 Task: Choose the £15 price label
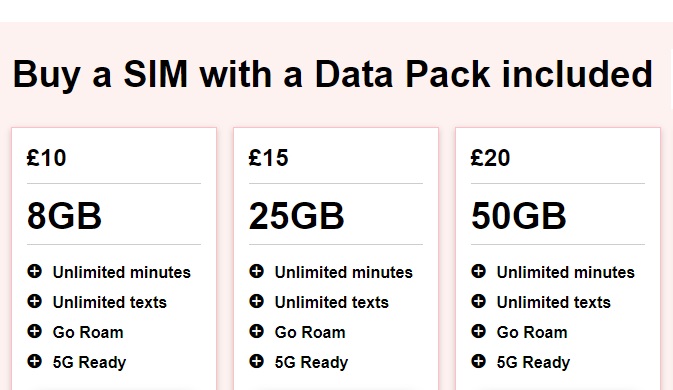268,157
